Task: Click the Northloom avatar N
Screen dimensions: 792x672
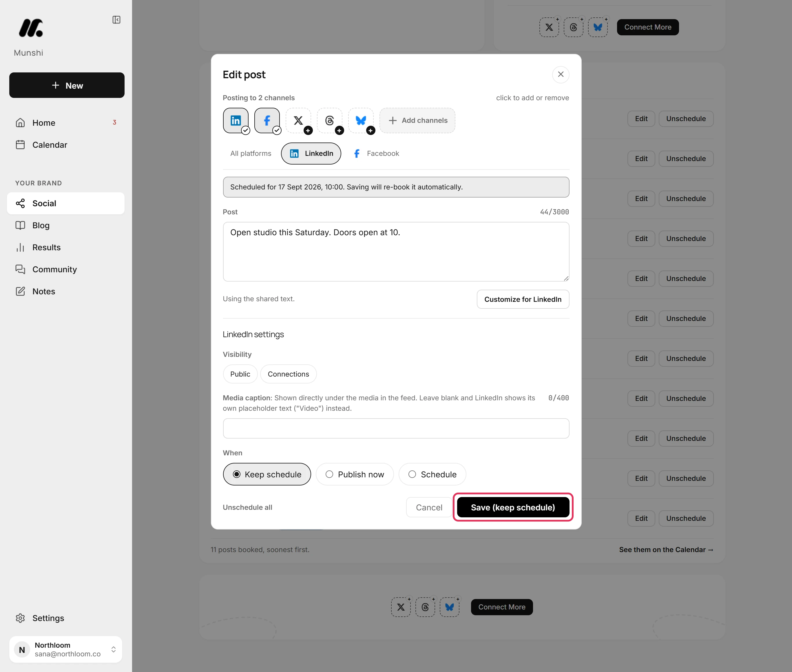Action: coord(22,649)
